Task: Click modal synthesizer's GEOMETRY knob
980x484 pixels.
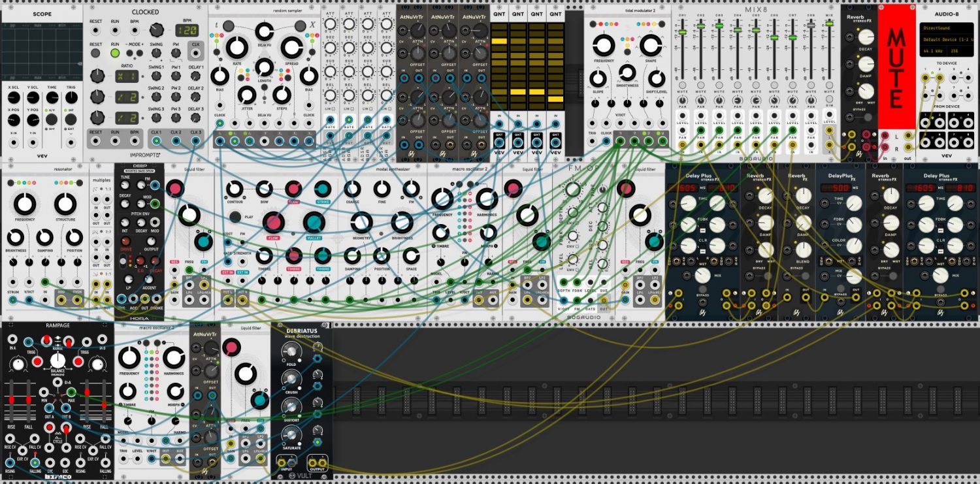Action: [x=361, y=223]
